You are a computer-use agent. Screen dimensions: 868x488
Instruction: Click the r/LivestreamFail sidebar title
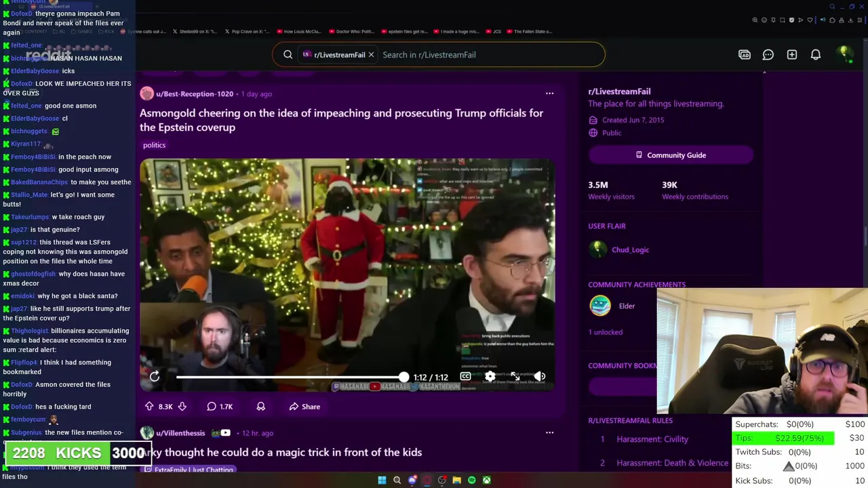(619, 91)
